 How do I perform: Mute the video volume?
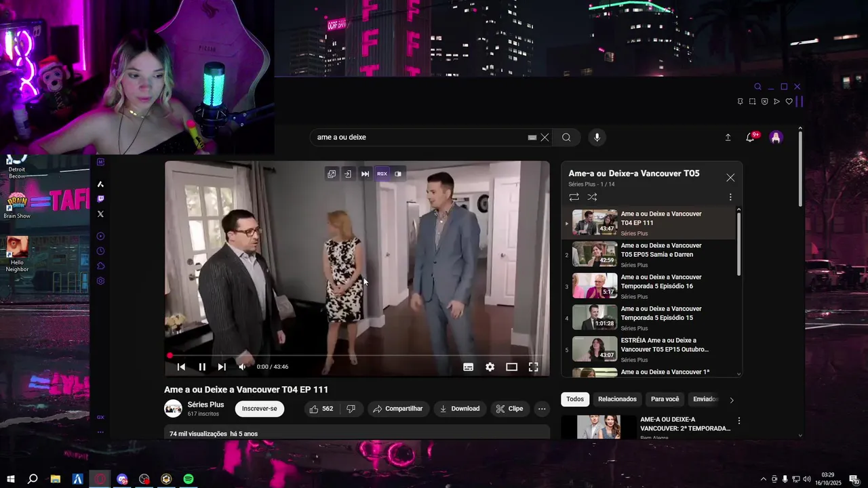tap(242, 367)
